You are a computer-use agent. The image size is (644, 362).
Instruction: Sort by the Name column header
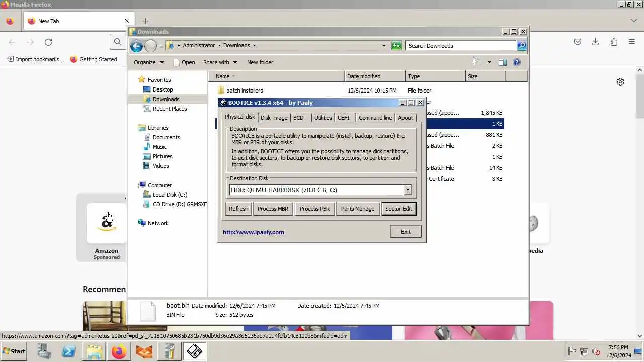coord(277,76)
